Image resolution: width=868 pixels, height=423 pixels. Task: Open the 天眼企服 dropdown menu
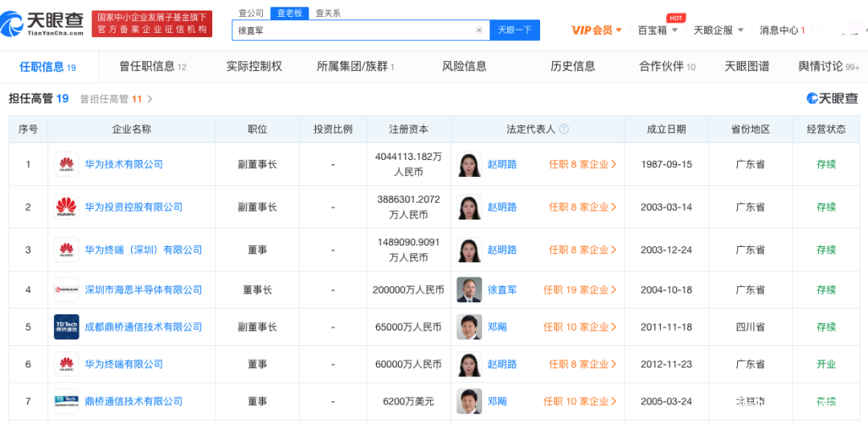click(718, 31)
